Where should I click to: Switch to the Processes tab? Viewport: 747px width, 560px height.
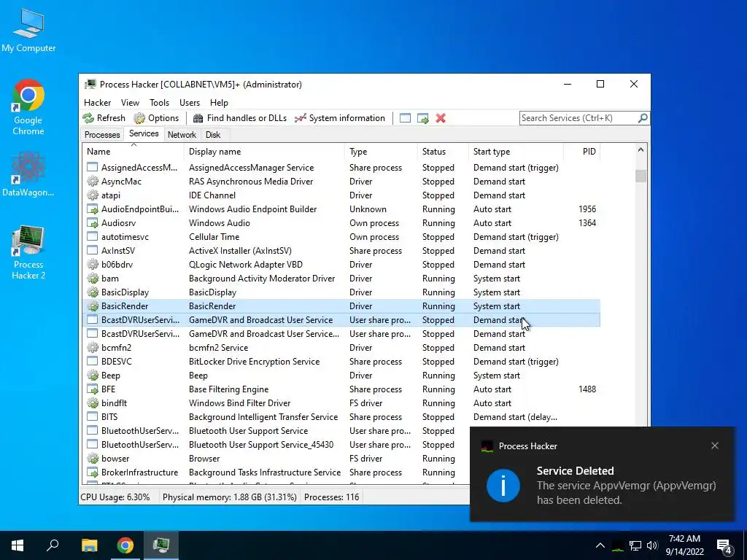point(102,135)
